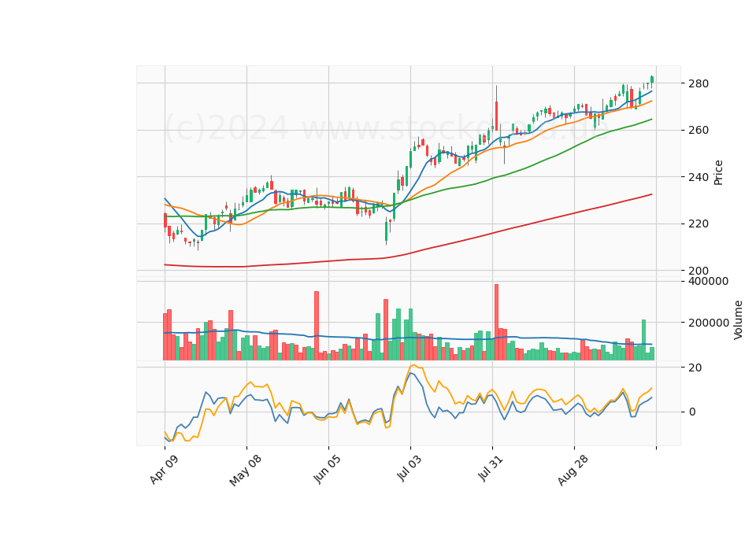
Task: Click the red long-term moving average line
Action: coord(408,253)
